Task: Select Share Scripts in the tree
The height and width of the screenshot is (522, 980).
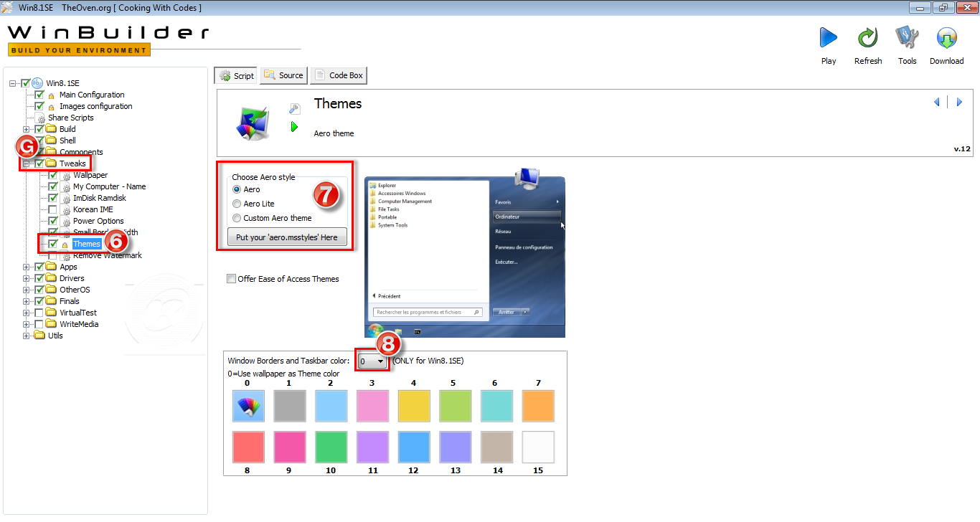Action: point(71,118)
